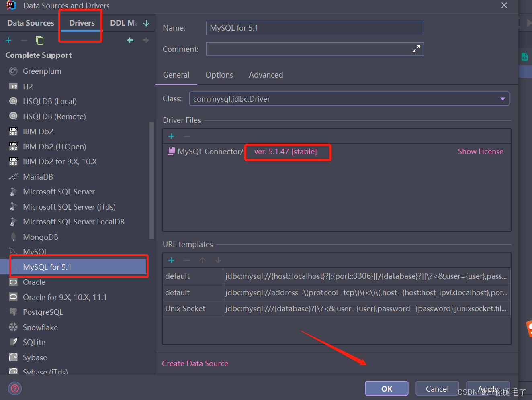Click the Apply button
The width and height of the screenshot is (532, 400).
click(x=488, y=388)
